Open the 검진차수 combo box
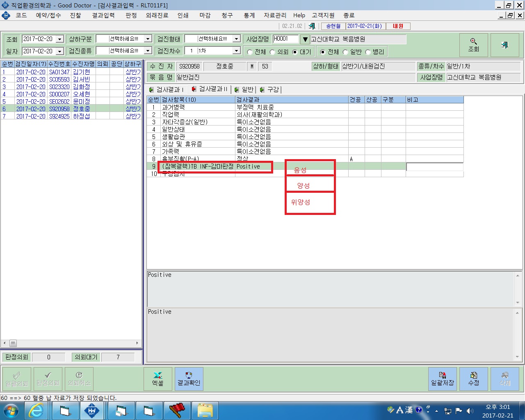 [236, 50]
